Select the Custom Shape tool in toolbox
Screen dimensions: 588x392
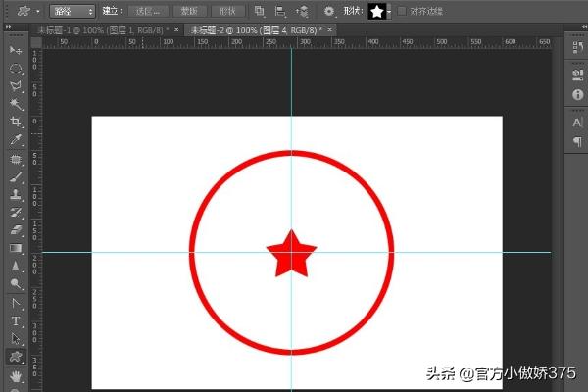[x=16, y=357]
